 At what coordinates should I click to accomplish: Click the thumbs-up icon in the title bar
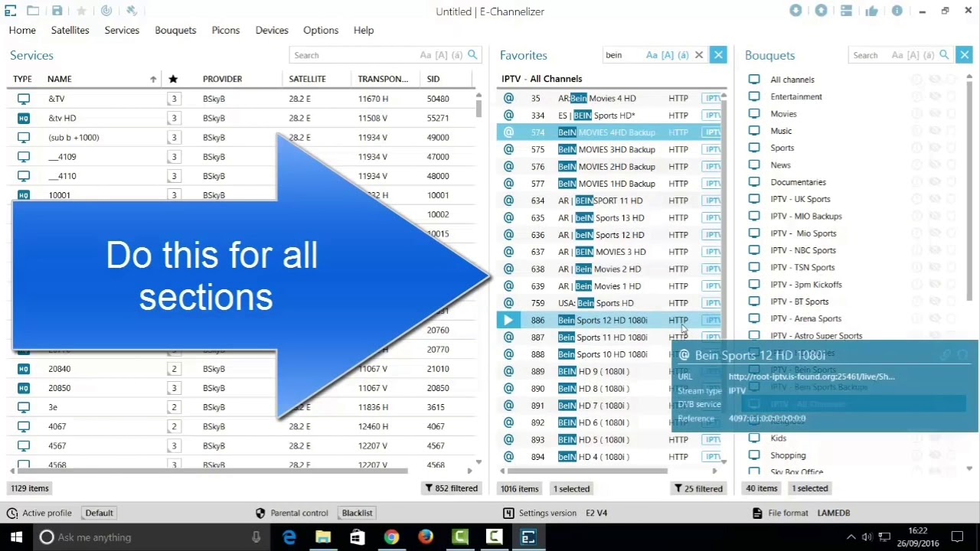(x=871, y=11)
